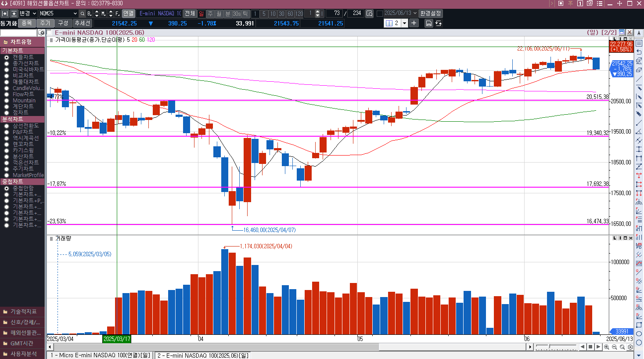Select the 중첩안함 radio option
This screenshot has height=359, width=644.
(x=7, y=189)
